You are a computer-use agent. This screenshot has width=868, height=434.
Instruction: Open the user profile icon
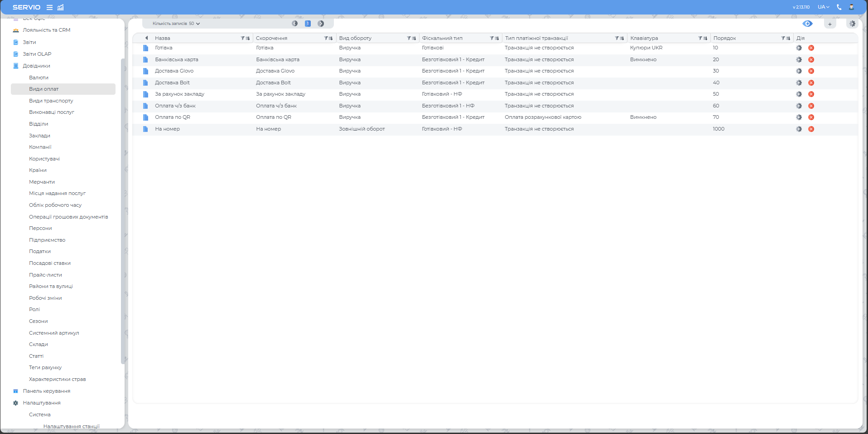click(851, 7)
